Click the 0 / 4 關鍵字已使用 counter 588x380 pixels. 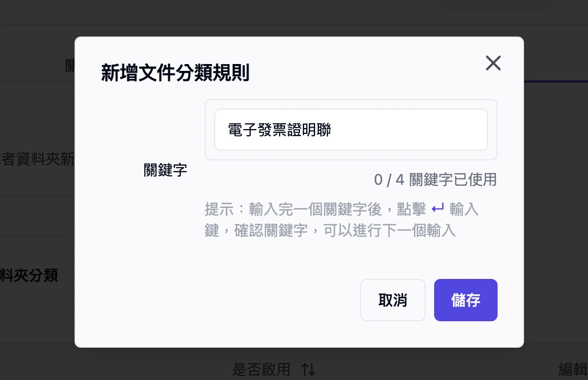tap(435, 179)
